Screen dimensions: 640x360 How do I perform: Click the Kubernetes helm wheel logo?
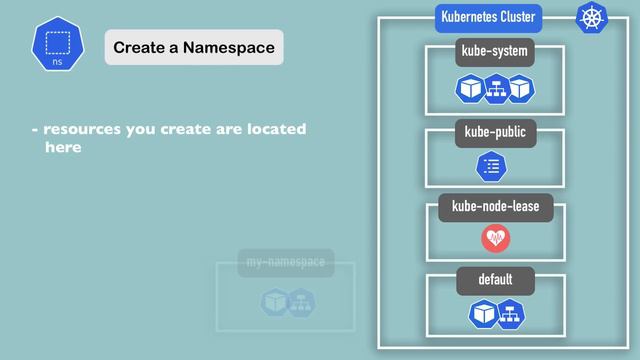tap(591, 18)
